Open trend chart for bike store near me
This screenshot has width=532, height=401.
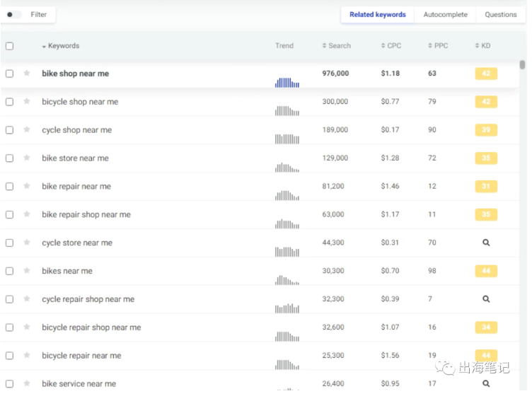point(287,167)
